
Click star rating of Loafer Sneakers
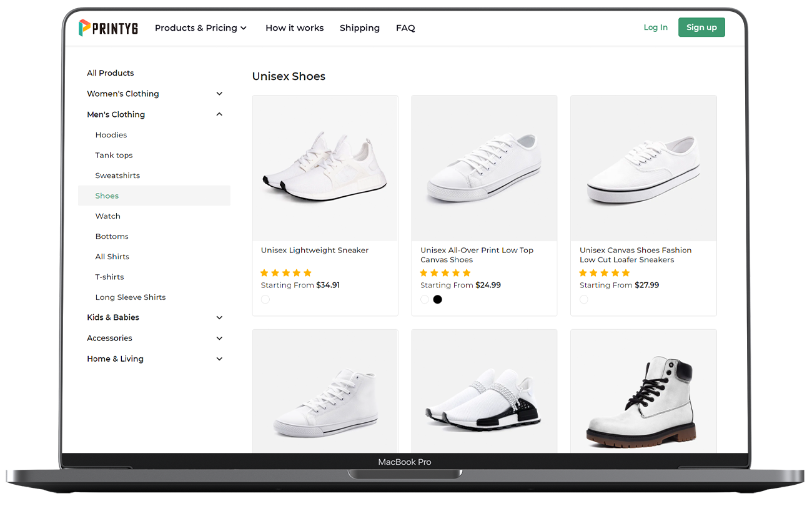point(605,273)
